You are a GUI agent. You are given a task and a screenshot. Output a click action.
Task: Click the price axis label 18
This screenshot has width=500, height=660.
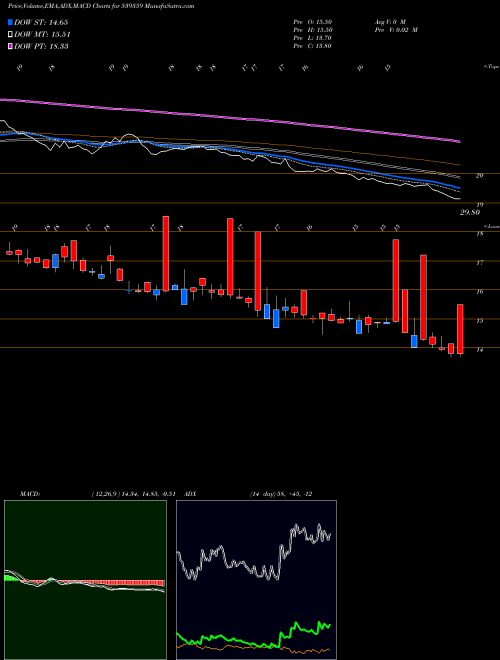click(x=479, y=234)
